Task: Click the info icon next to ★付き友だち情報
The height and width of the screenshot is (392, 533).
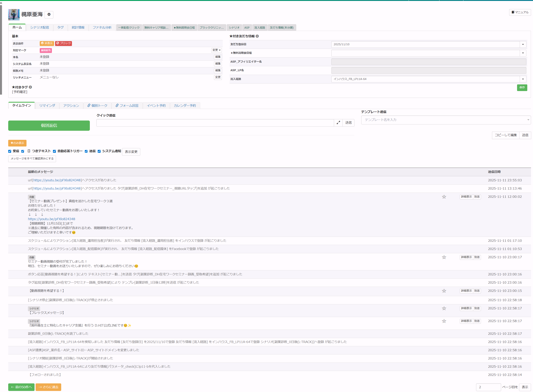Action: click(x=257, y=36)
